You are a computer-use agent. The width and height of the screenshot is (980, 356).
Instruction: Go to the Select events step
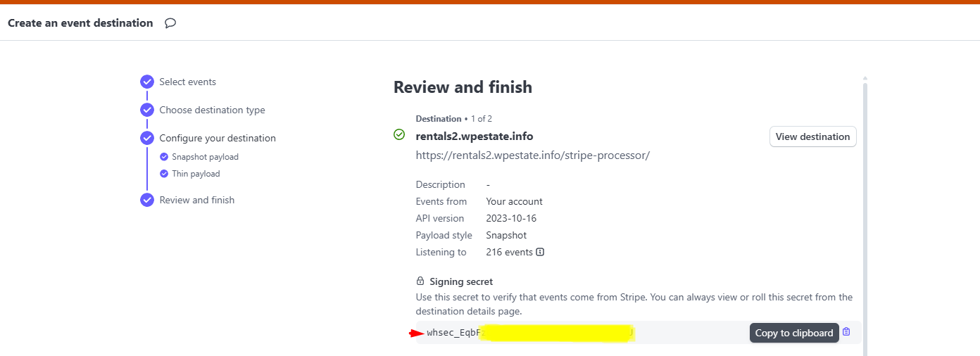point(187,82)
